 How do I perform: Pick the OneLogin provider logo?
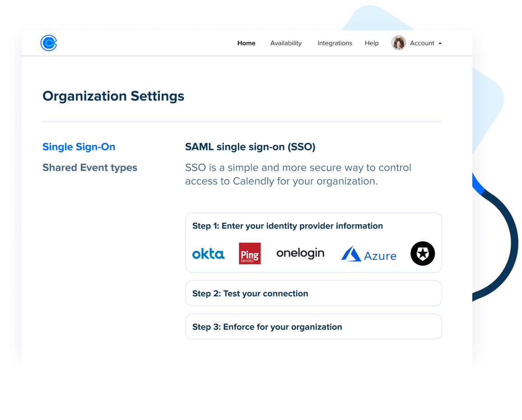tap(300, 254)
